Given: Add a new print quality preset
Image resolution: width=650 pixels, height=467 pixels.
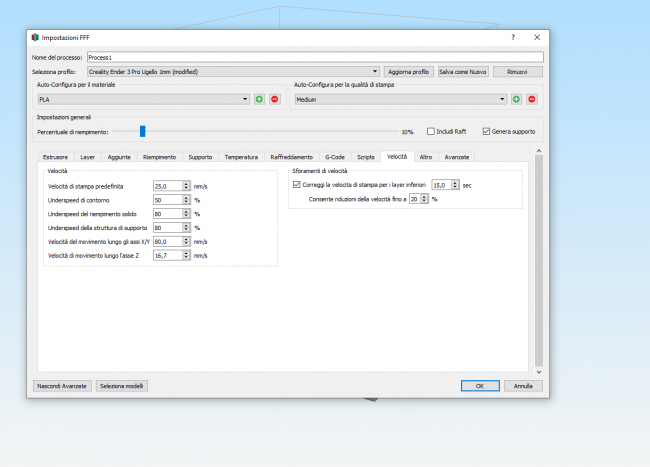Looking at the screenshot, I should click(x=517, y=100).
